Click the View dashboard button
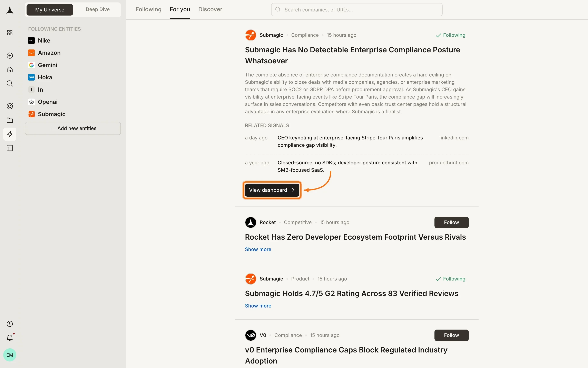Viewport: 588px width, 368px height. [x=272, y=190]
